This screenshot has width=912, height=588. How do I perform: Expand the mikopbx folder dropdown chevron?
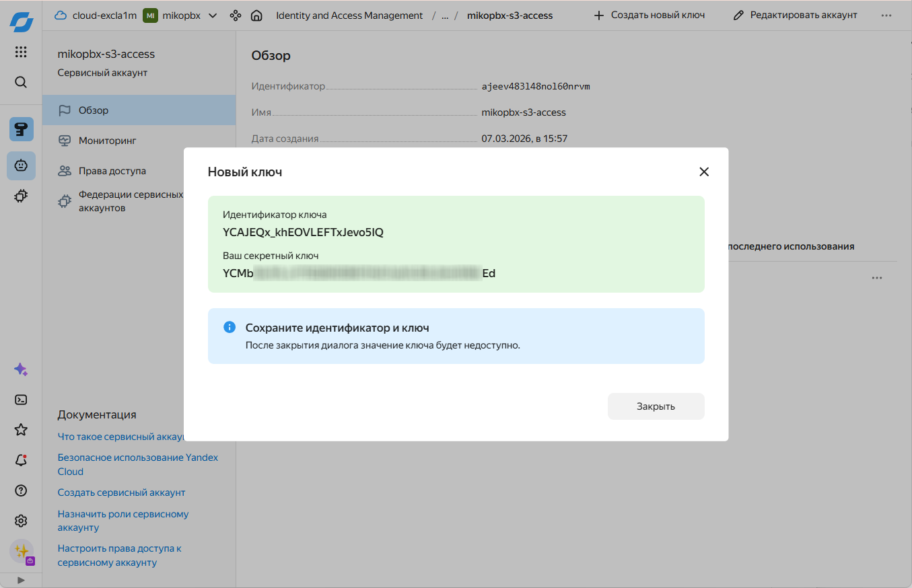[213, 15]
